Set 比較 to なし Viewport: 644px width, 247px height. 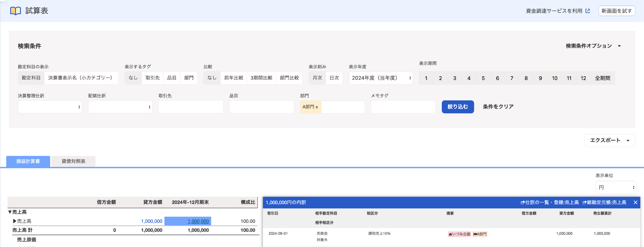click(212, 78)
